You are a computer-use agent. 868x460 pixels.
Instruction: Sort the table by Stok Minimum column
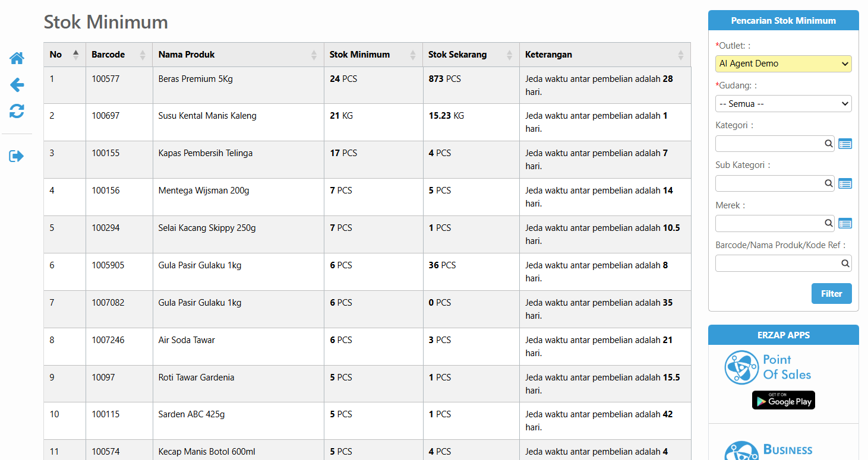[x=373, y=55]
